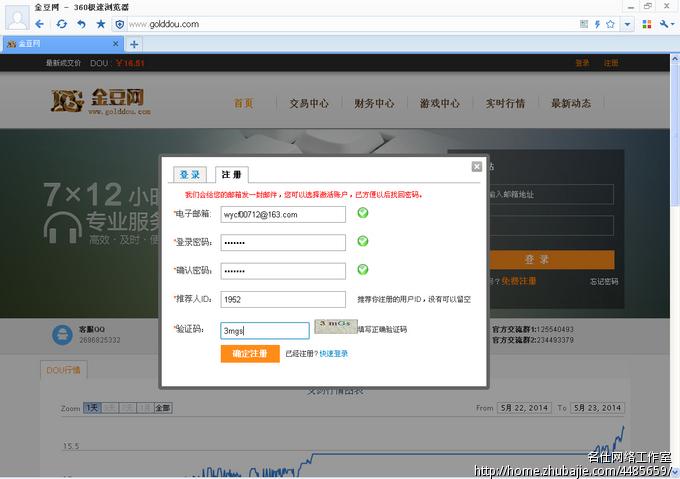The width and height of the screenshot is (680, 479).
Task: Select the 金豆网 browser tab
Action: (63, 44)
